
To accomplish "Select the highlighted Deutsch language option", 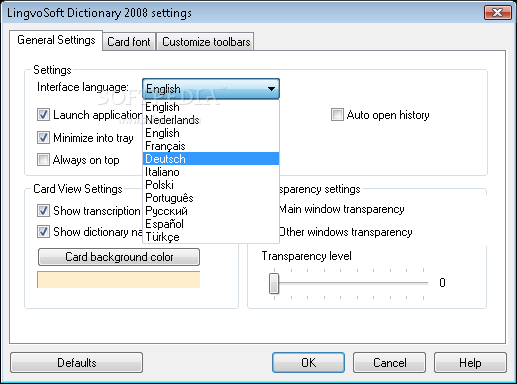I will click(x=211, y=159).
